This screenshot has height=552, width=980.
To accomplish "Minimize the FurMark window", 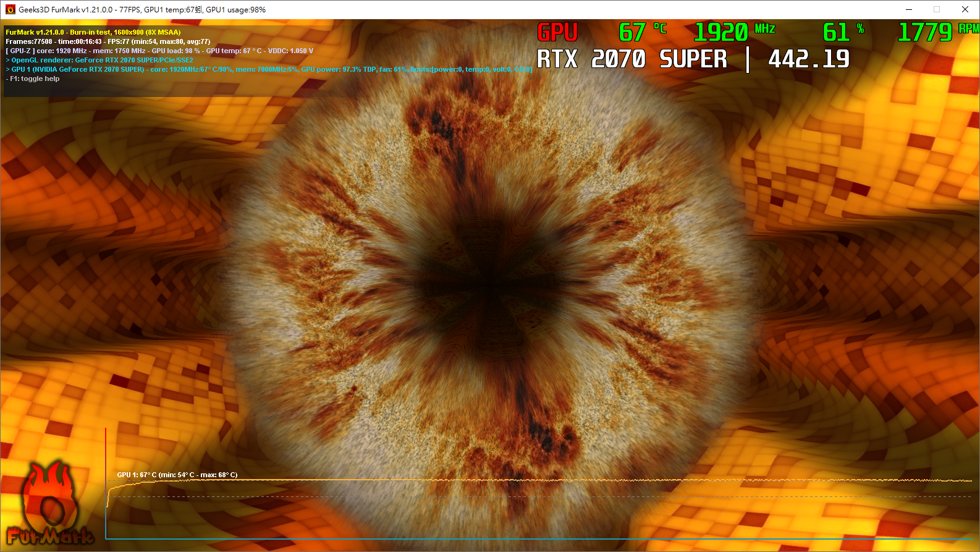I will click(x=909, y=9).
